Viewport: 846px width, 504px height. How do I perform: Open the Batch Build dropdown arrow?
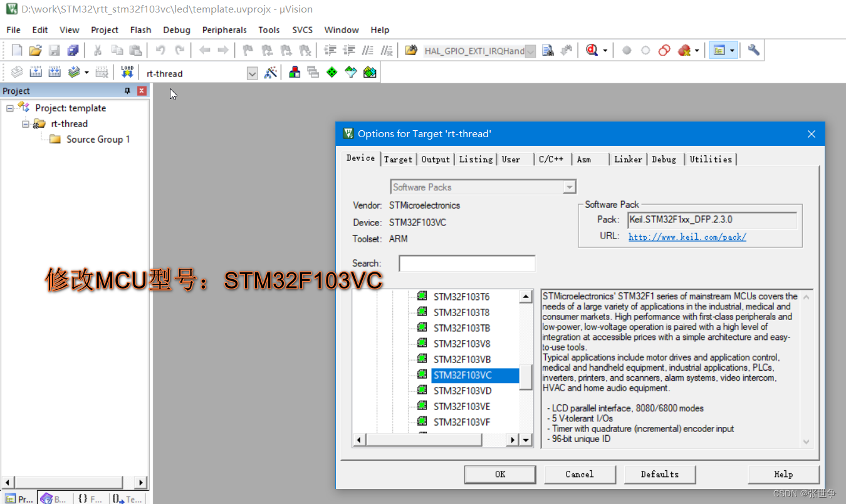86,73
